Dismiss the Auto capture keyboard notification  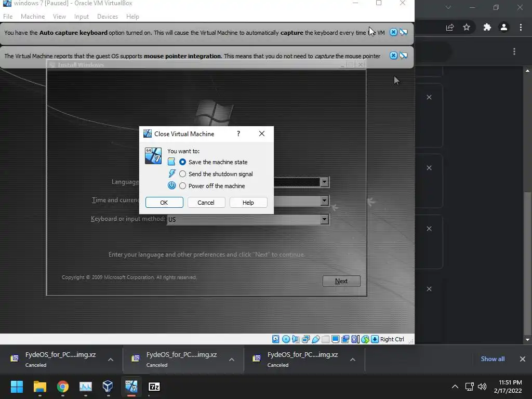coord(393,32)
